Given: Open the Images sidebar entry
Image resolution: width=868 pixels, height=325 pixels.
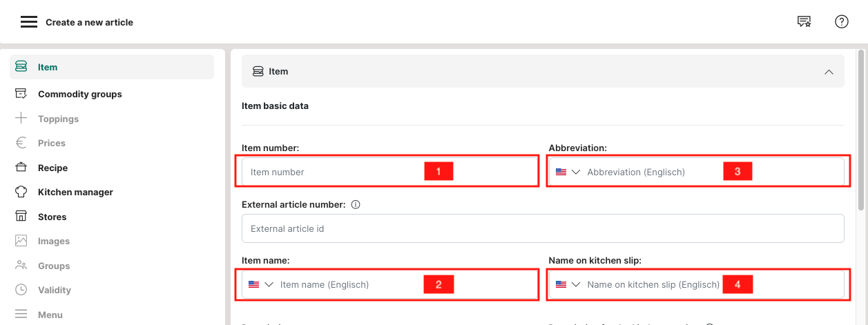Looking at the screenshot, I should point(54,241).
